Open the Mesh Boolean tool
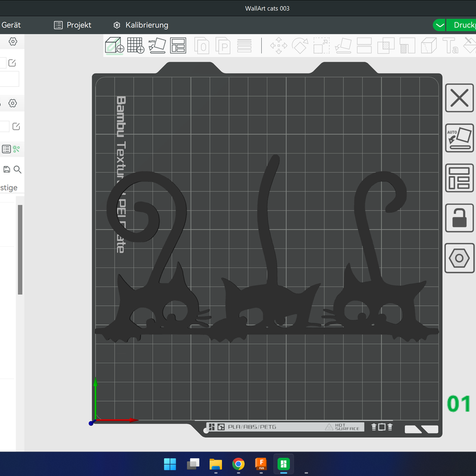The height and width of the screenshot is (476, 476). pos(386,46)
